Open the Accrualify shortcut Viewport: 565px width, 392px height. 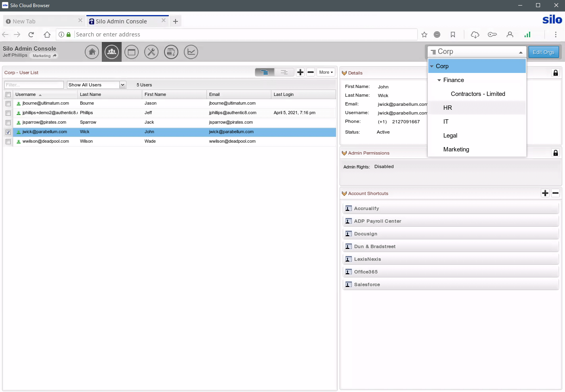(450, 208)
